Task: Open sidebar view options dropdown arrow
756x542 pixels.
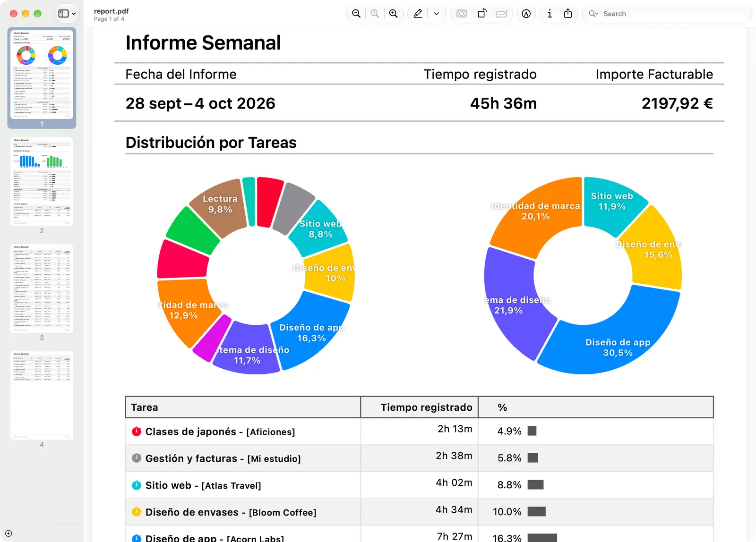Action: [x=74, y=14]
